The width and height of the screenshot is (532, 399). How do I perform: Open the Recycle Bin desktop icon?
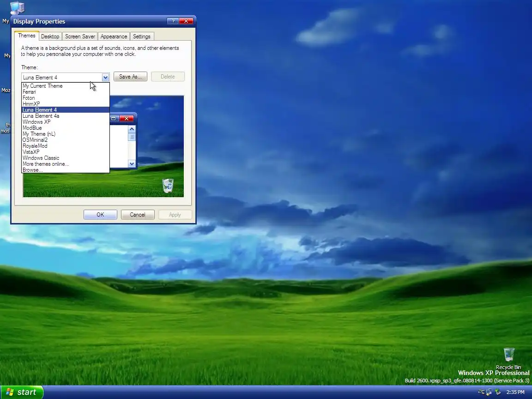(508, 358)
